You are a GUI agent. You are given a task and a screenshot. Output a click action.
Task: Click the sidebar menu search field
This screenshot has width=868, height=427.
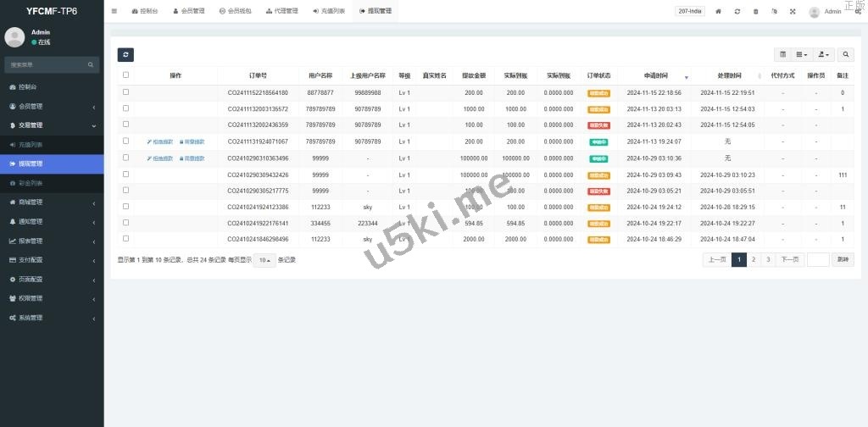[47, 64]
